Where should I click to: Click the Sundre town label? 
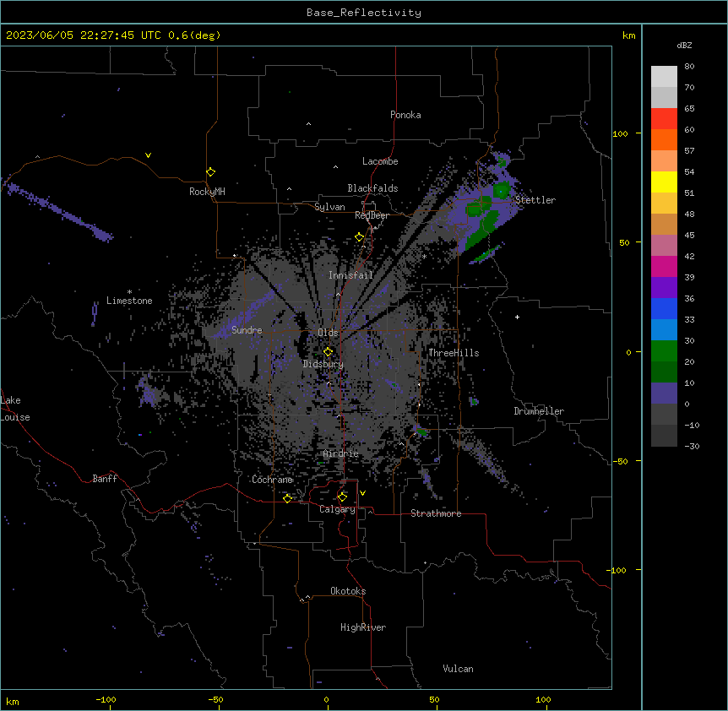247,330
